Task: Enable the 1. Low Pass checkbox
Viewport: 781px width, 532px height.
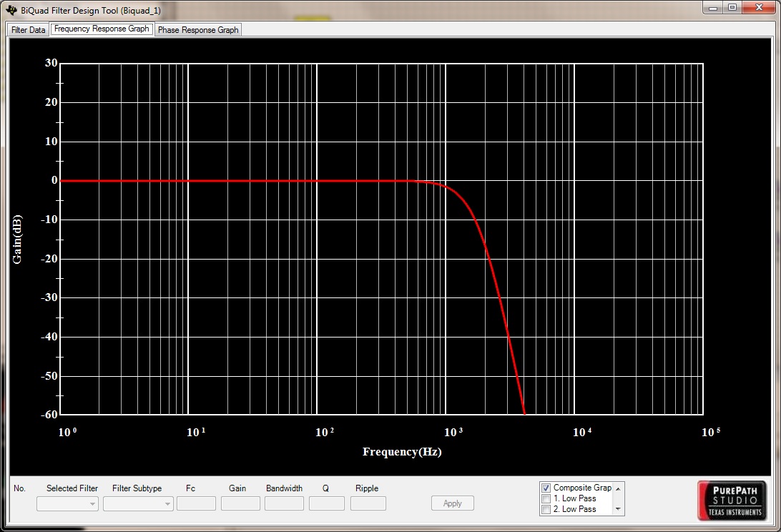Action: point(546,498)
